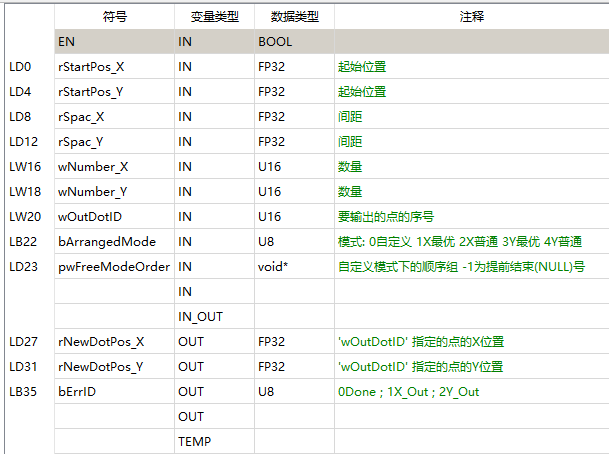Screen dimensions: 609x454
Task: Click the EN symbol cell
Action: pyautogui.click(x=115, y=41)
